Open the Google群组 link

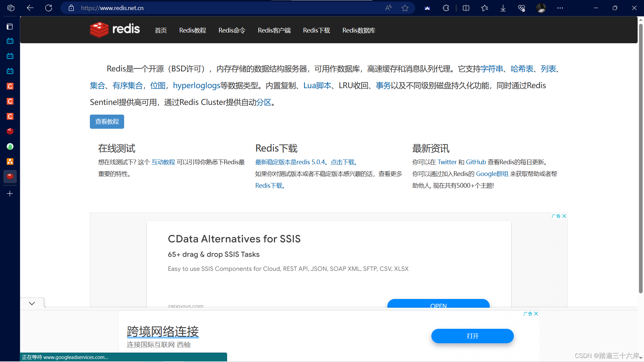(x=492, y=174)
